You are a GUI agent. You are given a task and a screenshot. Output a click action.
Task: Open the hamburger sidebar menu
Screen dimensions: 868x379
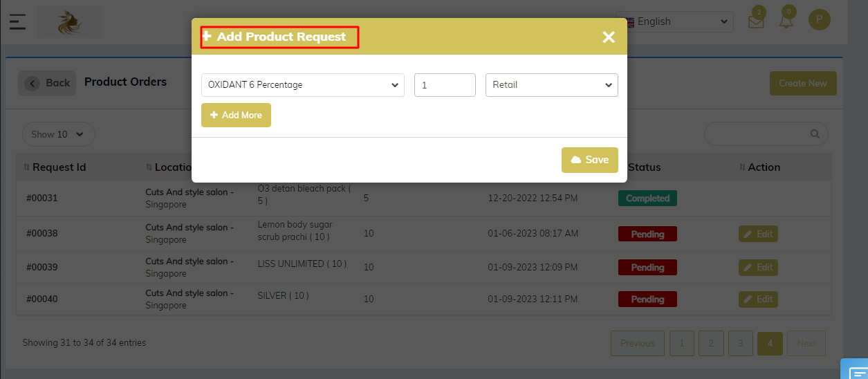click(x=18, y=21)
